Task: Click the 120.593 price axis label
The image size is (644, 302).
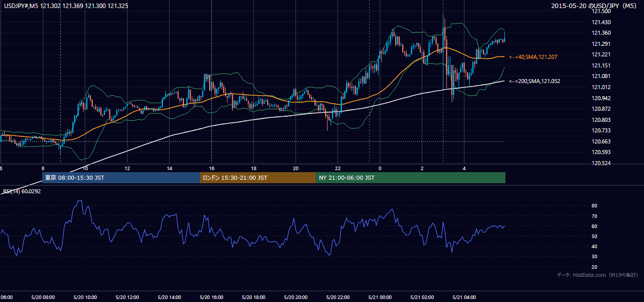Action: click(x=601, y=152)
